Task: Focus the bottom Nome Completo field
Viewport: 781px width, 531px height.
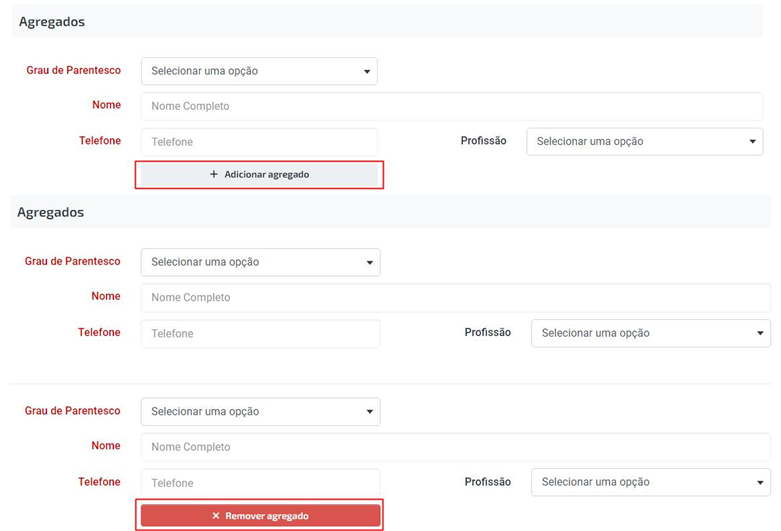Action: [x=456, y=447]
